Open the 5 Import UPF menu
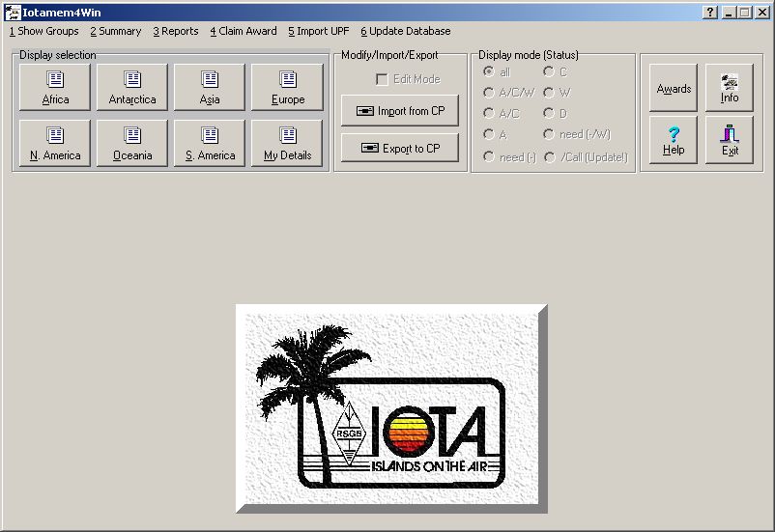This screenshot has width=775, height=532. pos(318,31)
